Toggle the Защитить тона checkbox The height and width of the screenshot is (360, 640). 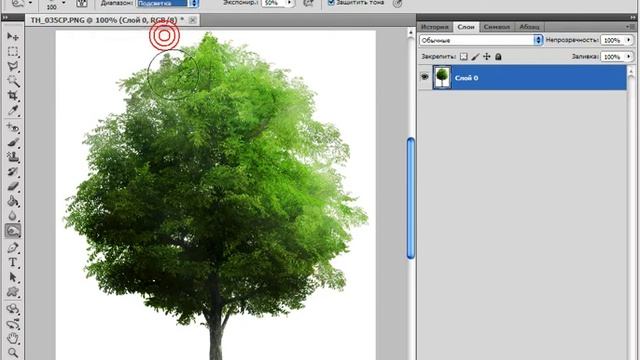(x=331, y=2)
